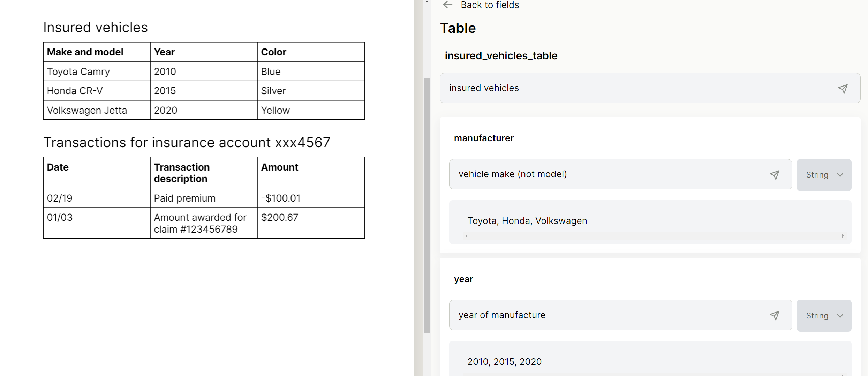Click the 'Amount' header in transactions table
The width and height of the screenshot is (868, 376).
click(311, 173)
